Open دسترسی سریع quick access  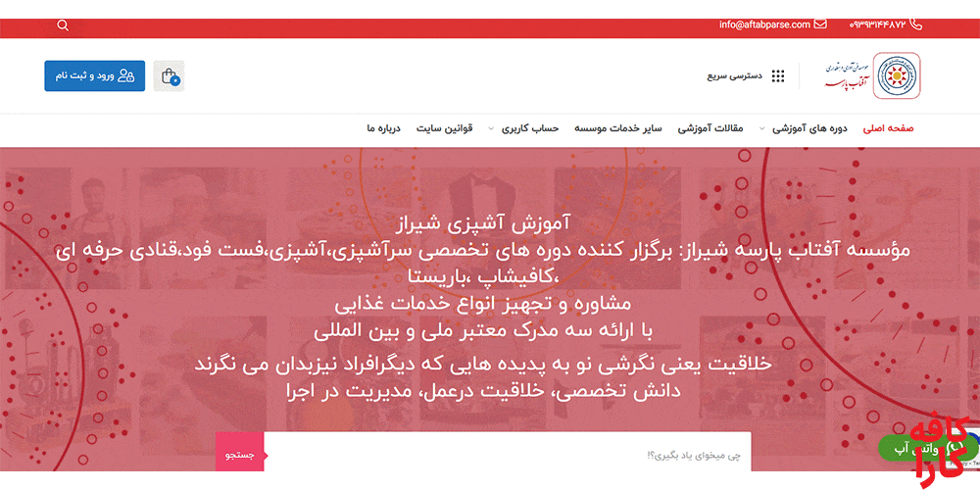(x=734, y=76)
